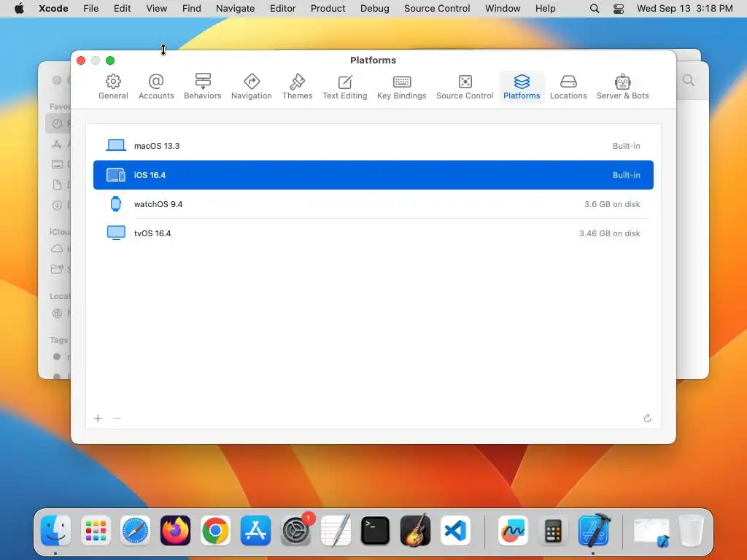Open the Help menu
Screen dimensions: 747x560
545,9
